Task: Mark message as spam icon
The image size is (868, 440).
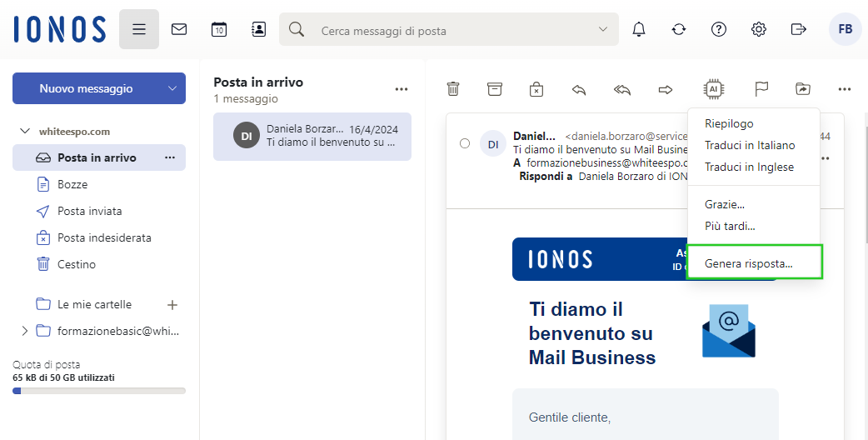Action: [x=536, y=88]
